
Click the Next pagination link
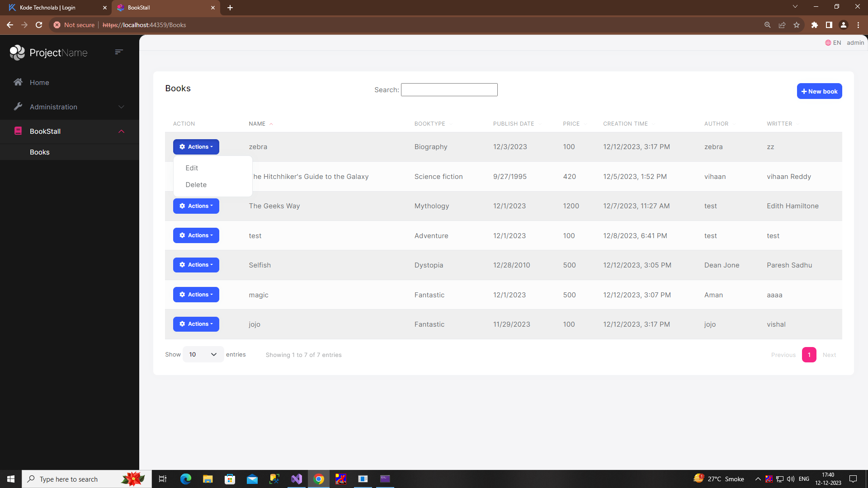pos(829,355)
